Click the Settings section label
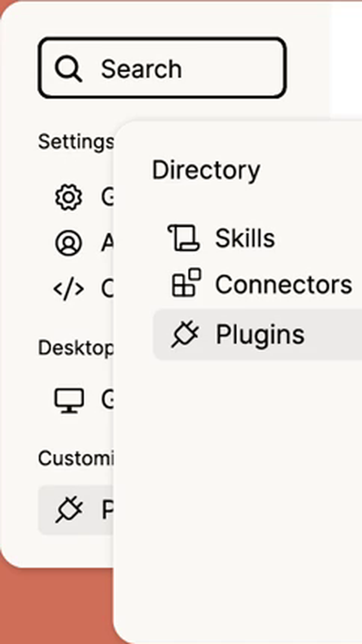Image resolution: width=362 pixels, height=644 pixels. (x=76, y=142)
